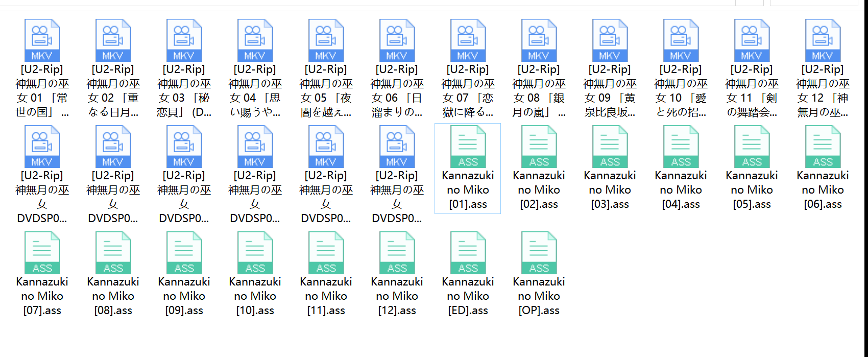Select the opening subtitle file [OP].ass
Screen dimensions: 868x357
[539, 253]
